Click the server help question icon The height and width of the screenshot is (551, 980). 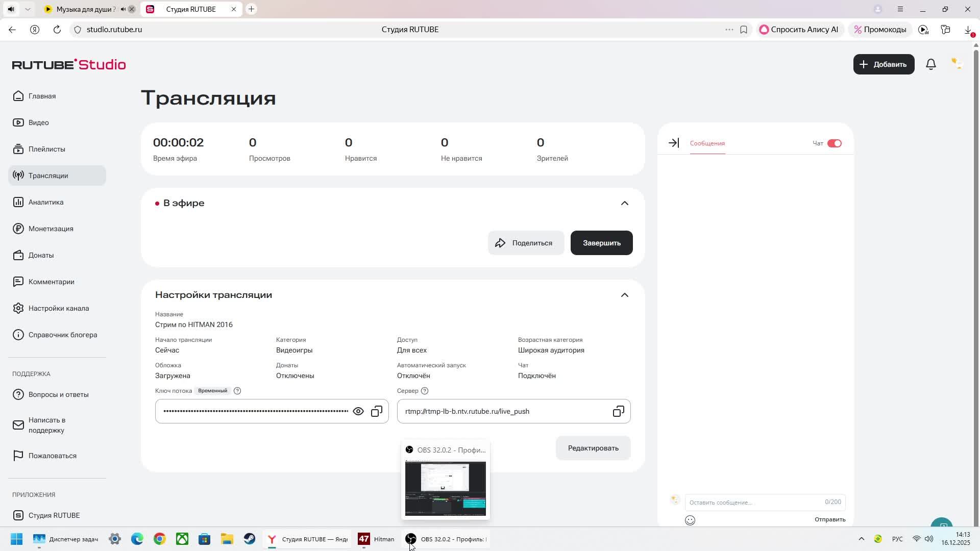click(425, 391)
